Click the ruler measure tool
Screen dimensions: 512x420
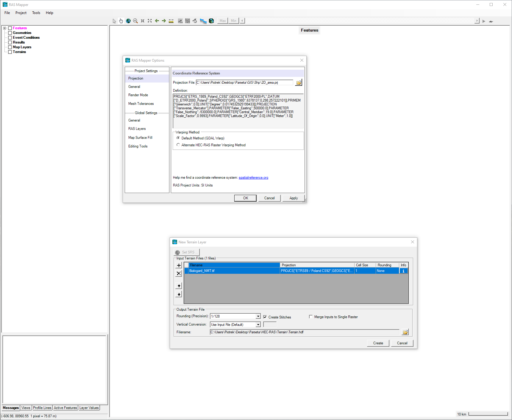point(171,21)
